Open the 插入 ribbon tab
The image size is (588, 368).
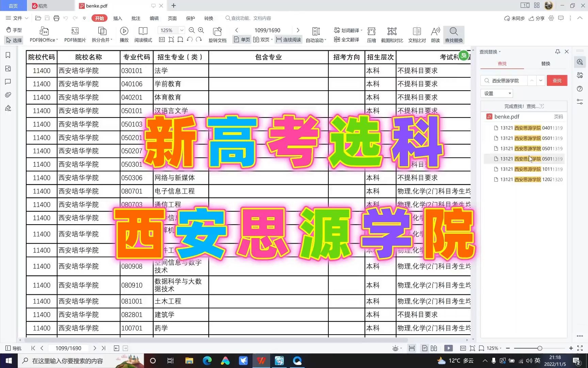point(117,18)
